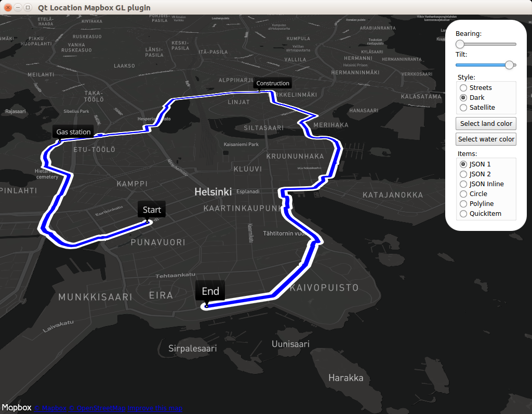Select the Dark style option
The image size is (532, 414).
[463, 97]
